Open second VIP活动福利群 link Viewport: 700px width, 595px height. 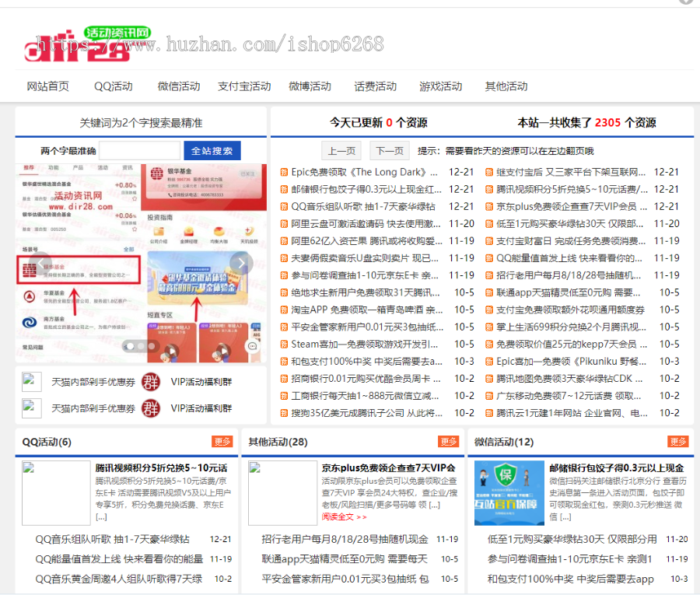tap(201, 408)
